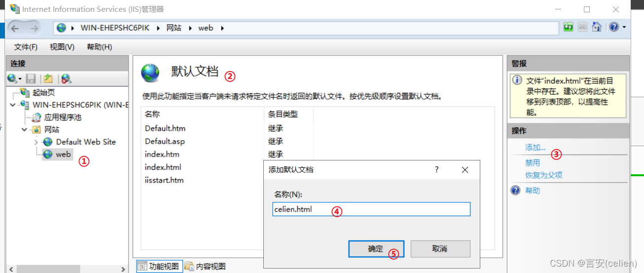
Task: Switch to 内容视图 tab
Action: pyautogui.click(x=205, y=267)
